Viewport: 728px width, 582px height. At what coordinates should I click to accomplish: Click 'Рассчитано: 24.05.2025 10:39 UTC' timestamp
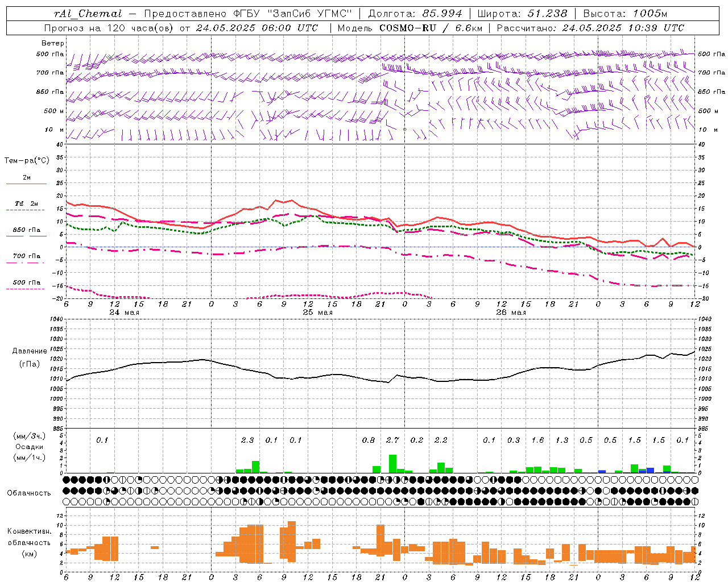(x=590, y=28)
